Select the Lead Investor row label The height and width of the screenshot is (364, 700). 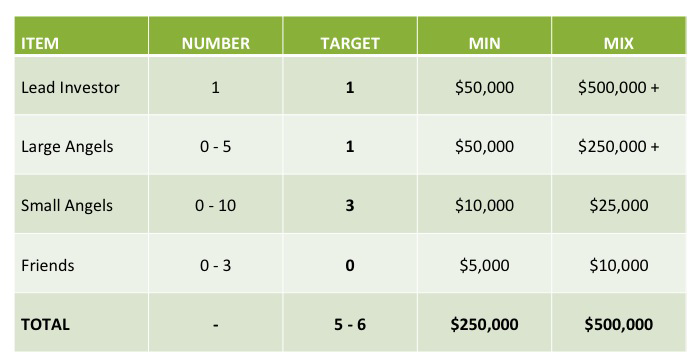tap(70, 88)
